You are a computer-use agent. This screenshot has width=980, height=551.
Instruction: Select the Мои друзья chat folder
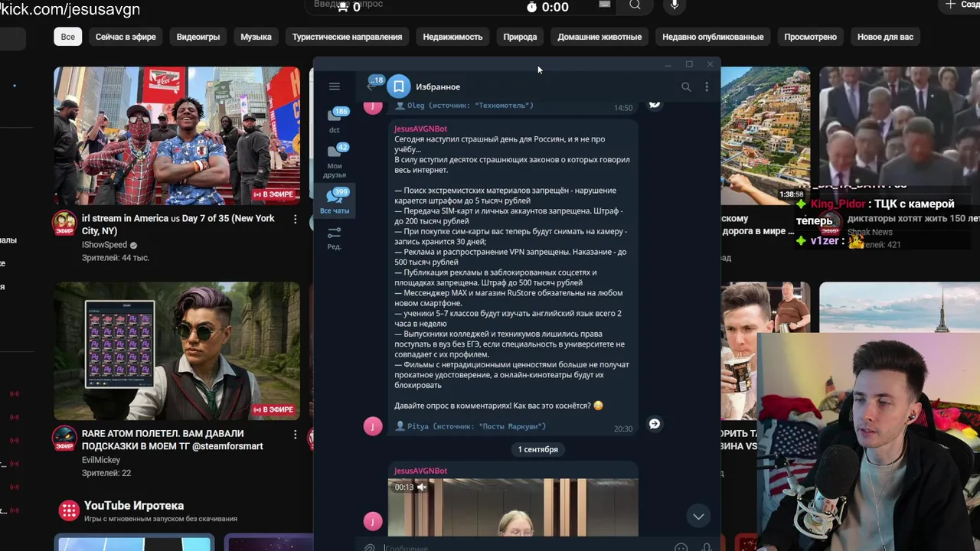tap(335, 161)
